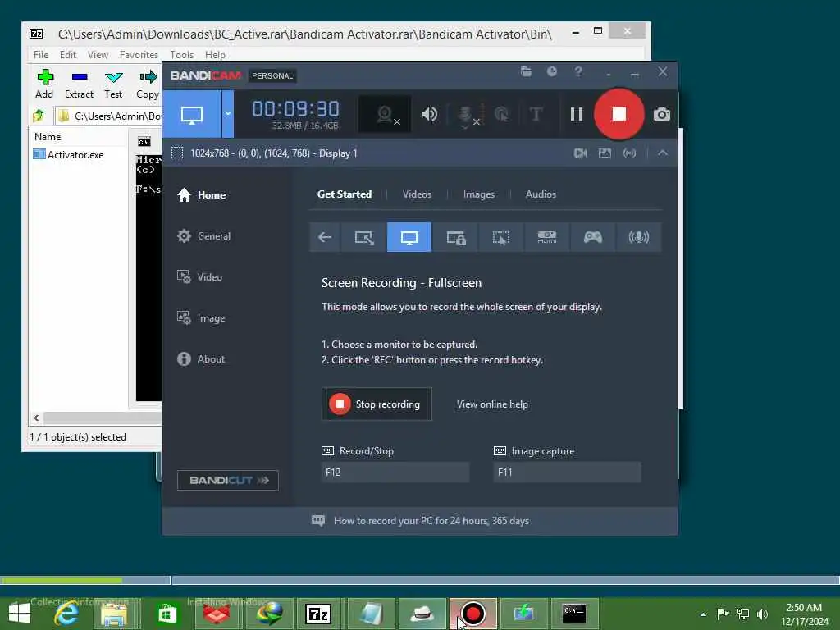This screenshot has width=840, height=630.
Task: Toggle the text overlay T icon
Action: coord(536,114)
